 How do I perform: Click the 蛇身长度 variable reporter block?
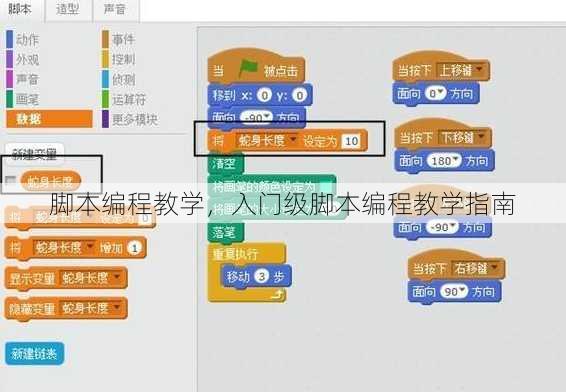(51, 182)
